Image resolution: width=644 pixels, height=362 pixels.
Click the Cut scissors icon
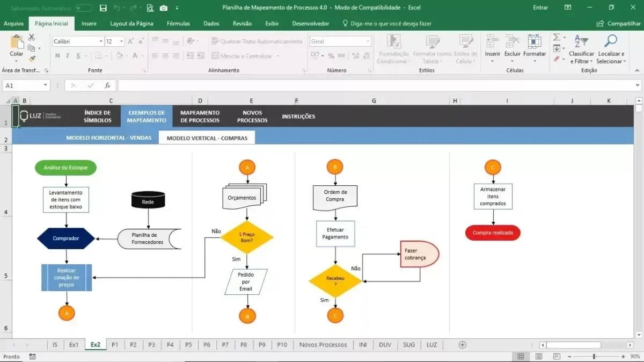pyautogui.click(x=32, y=38)
